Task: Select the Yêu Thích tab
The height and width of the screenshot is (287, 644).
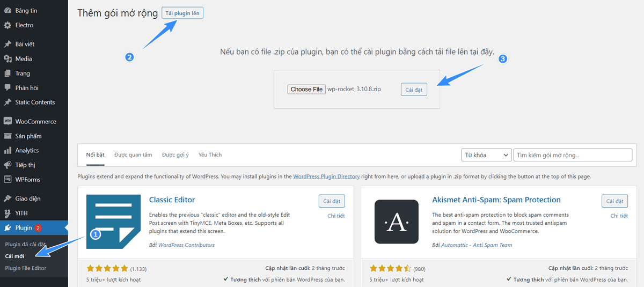Action: coord(210,154)
